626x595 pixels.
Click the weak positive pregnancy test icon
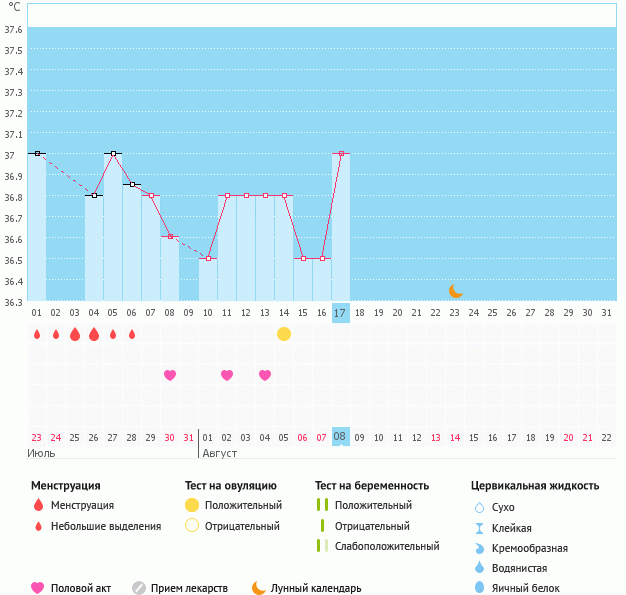[x=322, y=546]
